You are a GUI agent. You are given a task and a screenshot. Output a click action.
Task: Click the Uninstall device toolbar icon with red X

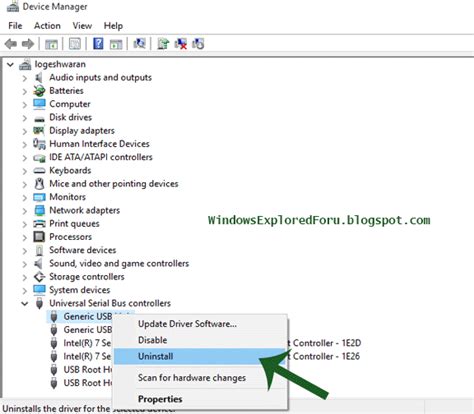pos(181,44)
